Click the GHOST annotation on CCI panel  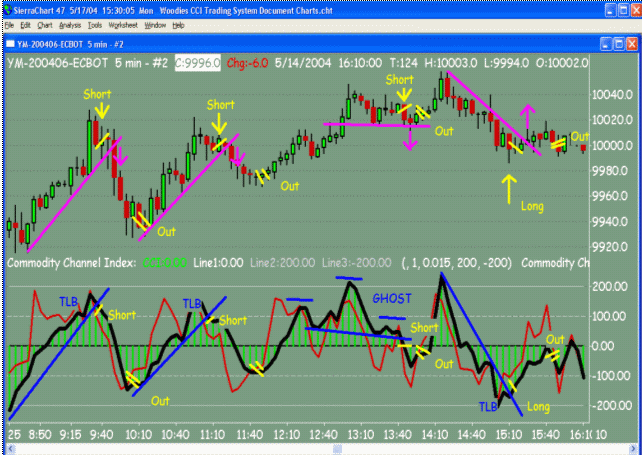(x=391, y=298)
